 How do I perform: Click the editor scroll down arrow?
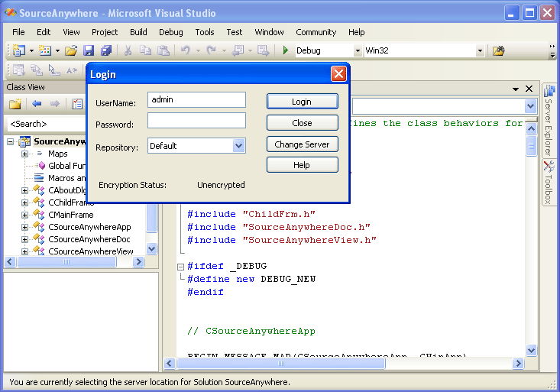click(532, 351)
